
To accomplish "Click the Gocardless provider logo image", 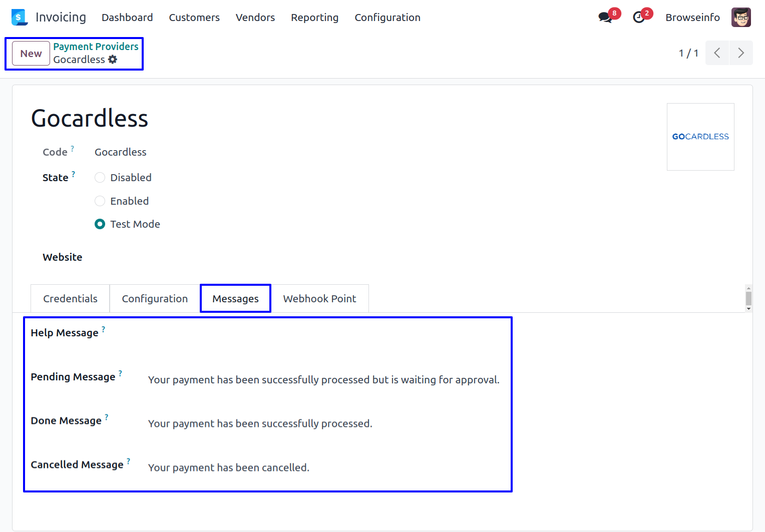I will [x=700, y=137].
